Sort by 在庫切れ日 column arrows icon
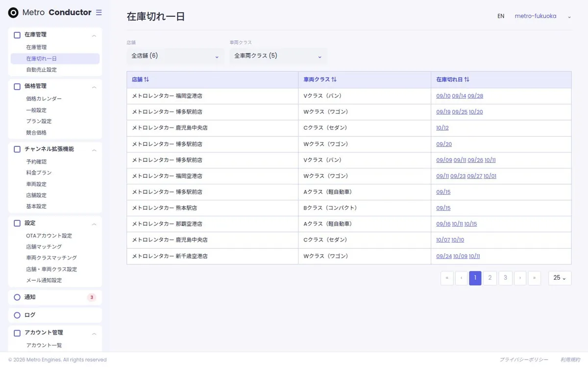588x368 pixels. tap(467, 79)
